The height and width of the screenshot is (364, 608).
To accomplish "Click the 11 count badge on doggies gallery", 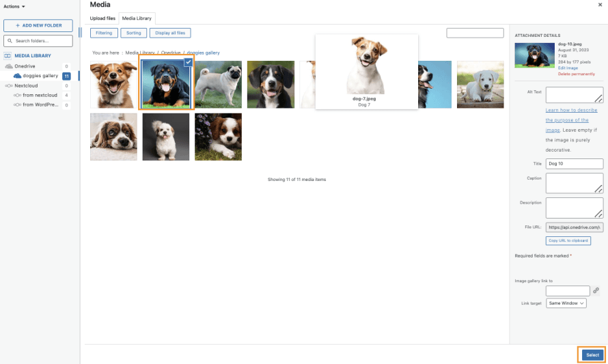I will [x=66, y=76].
